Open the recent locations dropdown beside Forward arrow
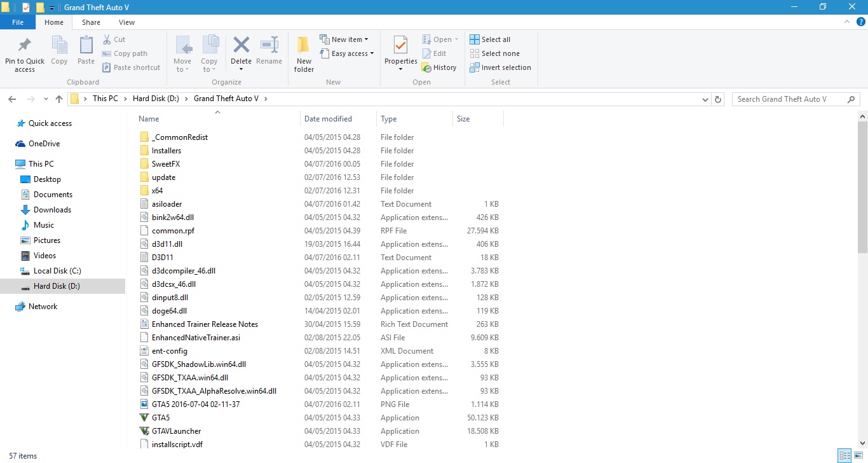 pos(46,99)
